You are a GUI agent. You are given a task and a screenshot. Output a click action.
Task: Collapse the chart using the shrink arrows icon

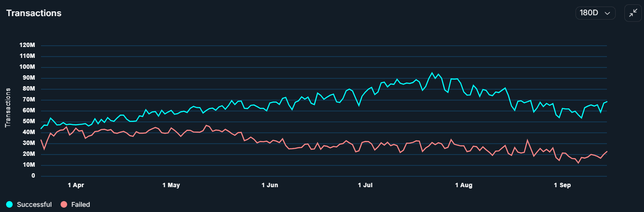point(633,13)
